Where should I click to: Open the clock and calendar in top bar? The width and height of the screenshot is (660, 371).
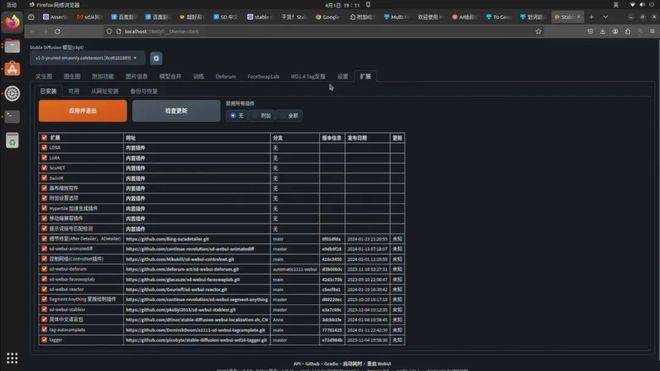342,5
